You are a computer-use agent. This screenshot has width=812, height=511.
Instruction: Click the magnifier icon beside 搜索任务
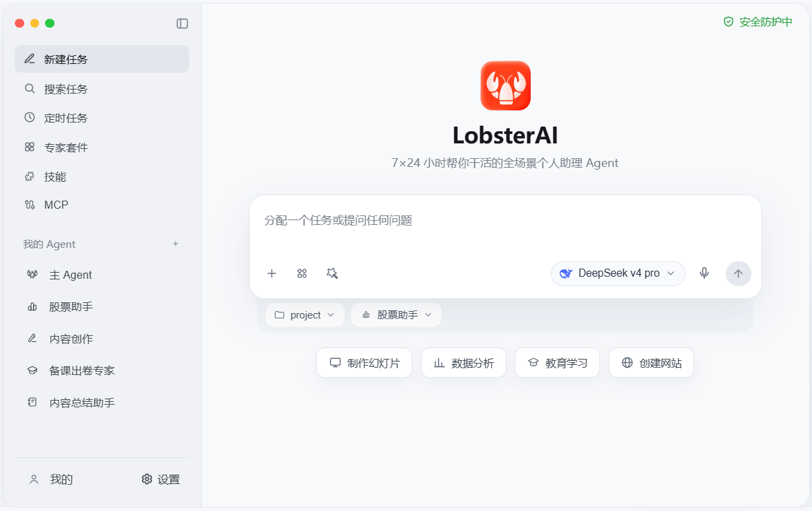point(30,88)
